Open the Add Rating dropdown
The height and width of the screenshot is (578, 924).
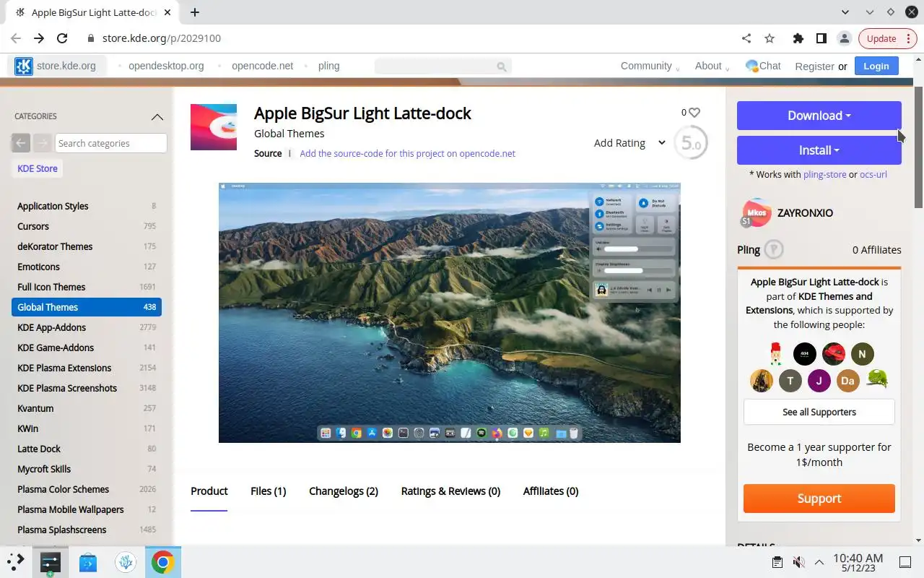[629, 143]
